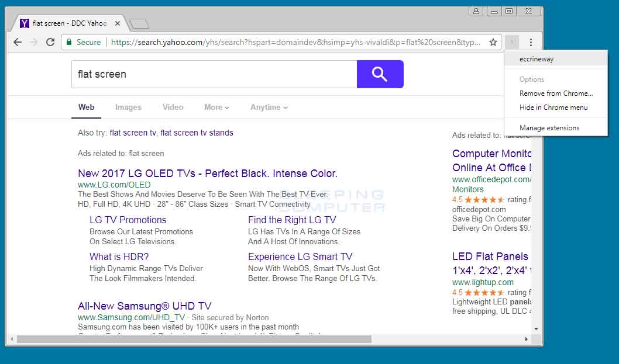Click the flat screen tv stands link
Screen dimensions: 619x364
click(x=197, y=133)
